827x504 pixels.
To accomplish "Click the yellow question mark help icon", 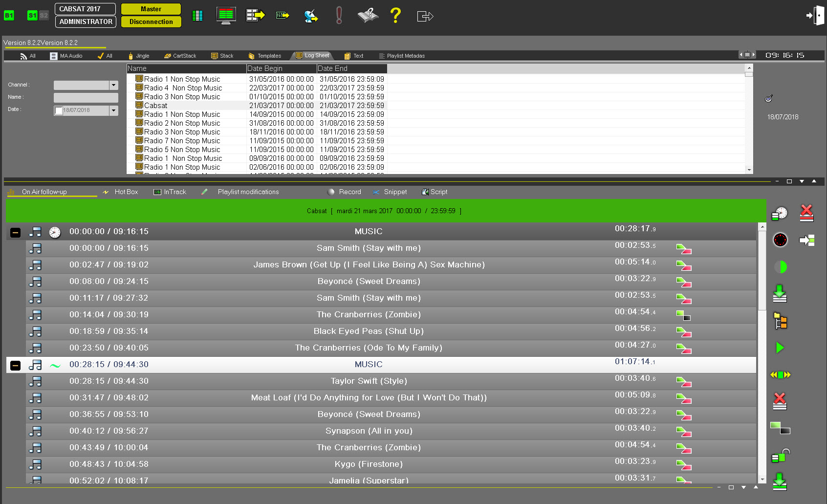I will coord(395,16).
